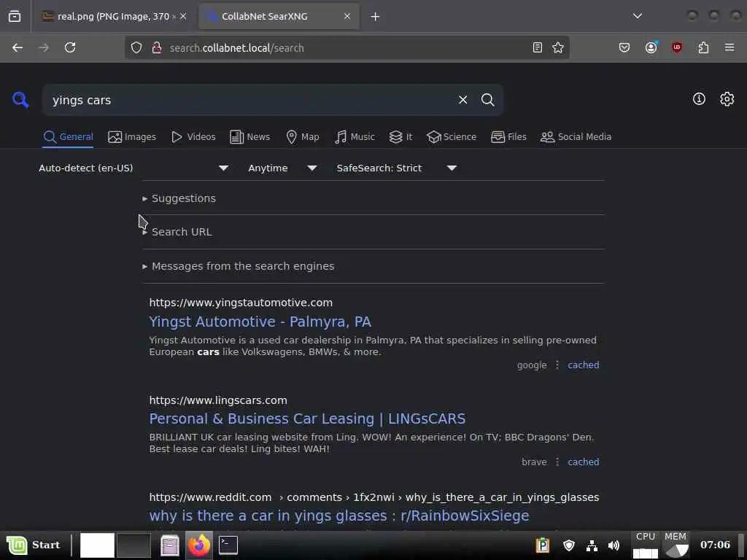The width and height of the screenshot is (747, 560).
Task: Go back with browser back arrow
Action: click(18, 47)
